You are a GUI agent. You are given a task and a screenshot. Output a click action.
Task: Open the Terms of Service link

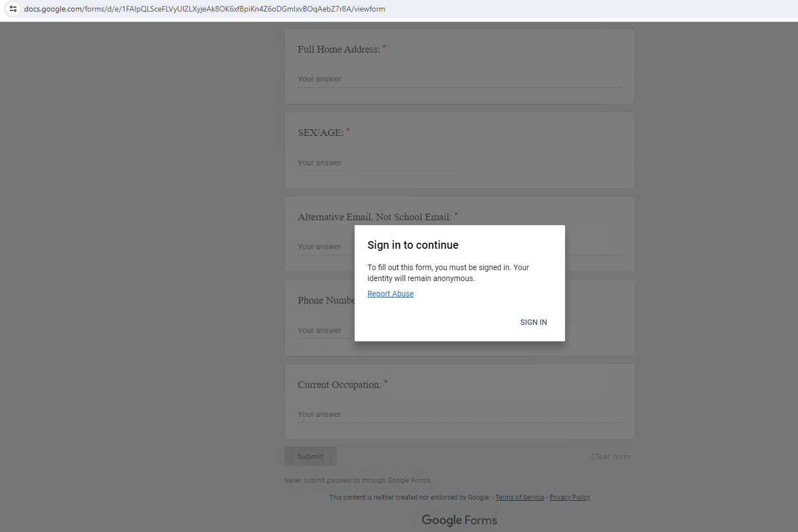pyautogui.click(x=520, y=497)
